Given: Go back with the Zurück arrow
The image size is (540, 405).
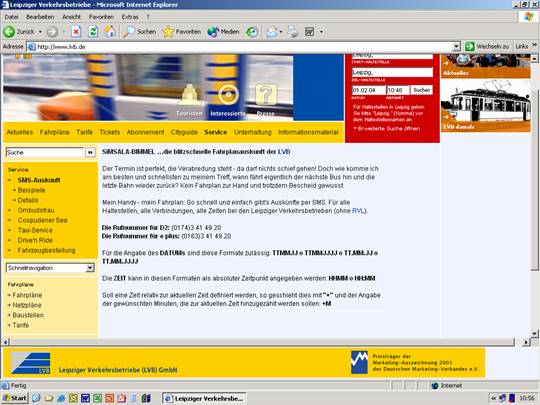Looking at the screenshot, I should point(19,32).
